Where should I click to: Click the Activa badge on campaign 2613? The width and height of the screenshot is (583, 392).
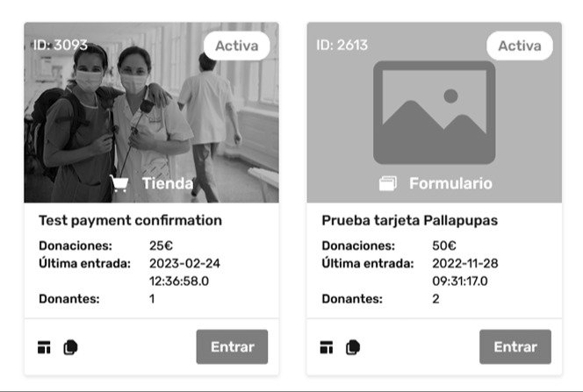click(520, 46)
